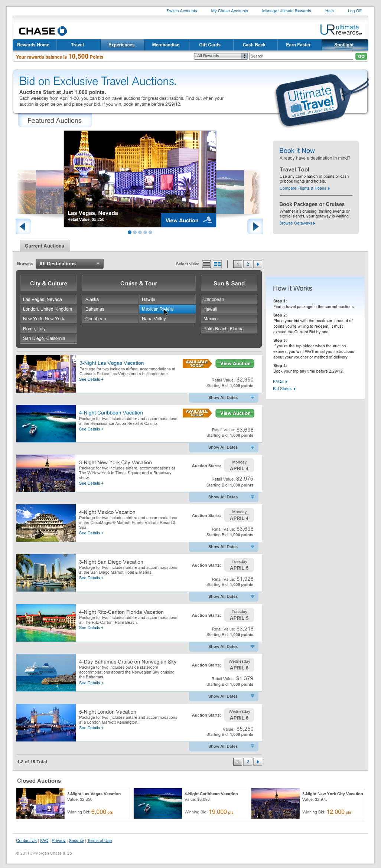See Details for 5-Night London Vacation
The height and width of the screenshot is (868, 381).
pos(91,728)
